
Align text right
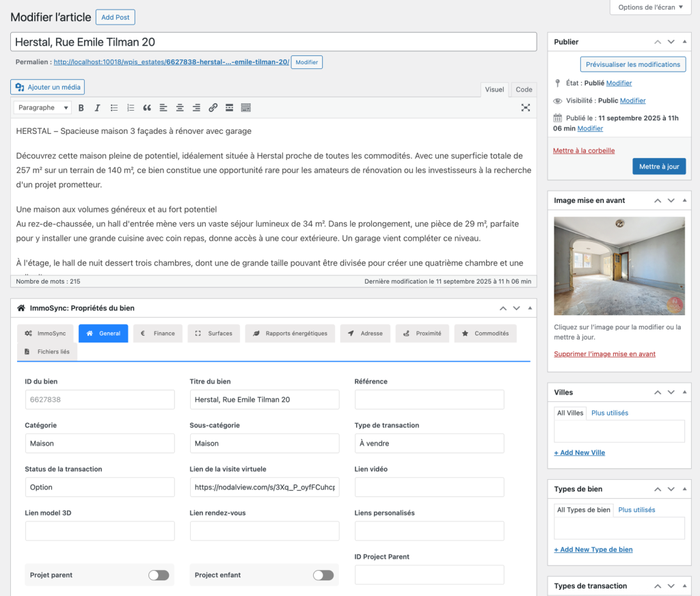tap(196, 107)
